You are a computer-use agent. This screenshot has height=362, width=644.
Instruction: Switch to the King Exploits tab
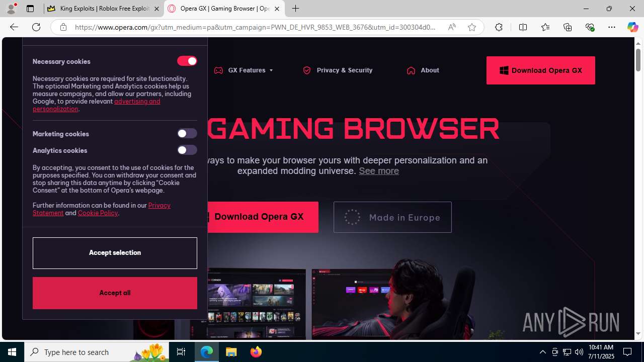coord(104,9)
